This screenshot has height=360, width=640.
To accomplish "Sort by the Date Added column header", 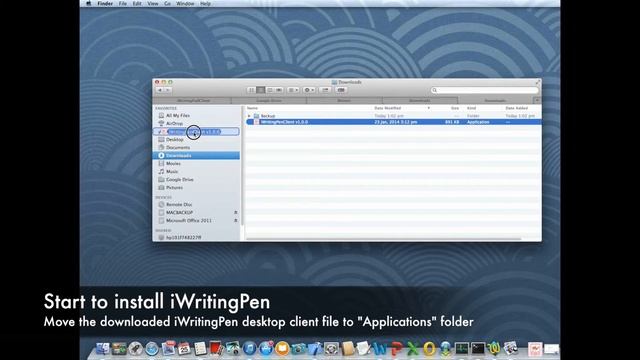I will coord(516,108).
